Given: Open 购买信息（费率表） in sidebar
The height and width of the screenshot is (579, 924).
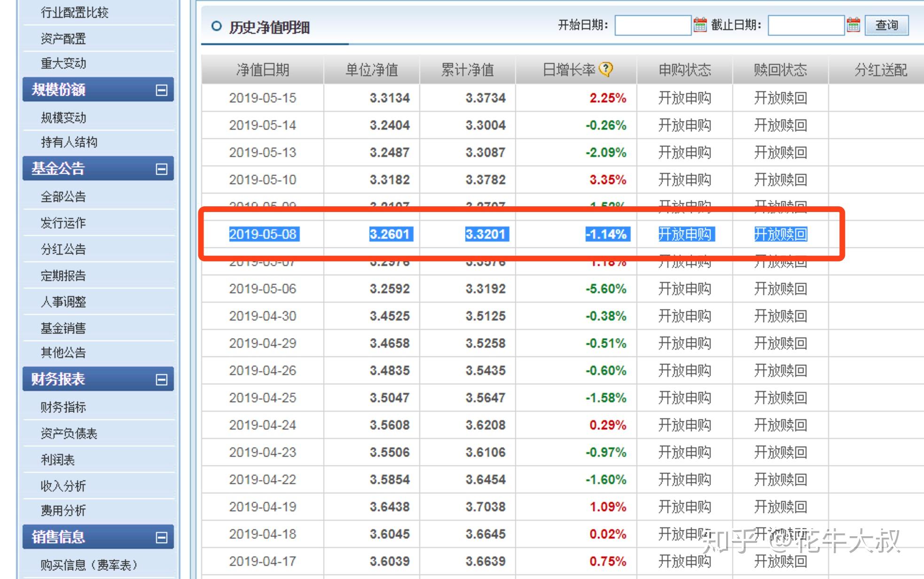Looking at the screenshot, I should 89,564.
